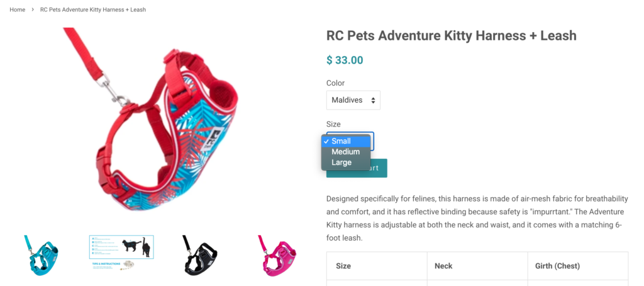Click the product title heading

point(451,35)
